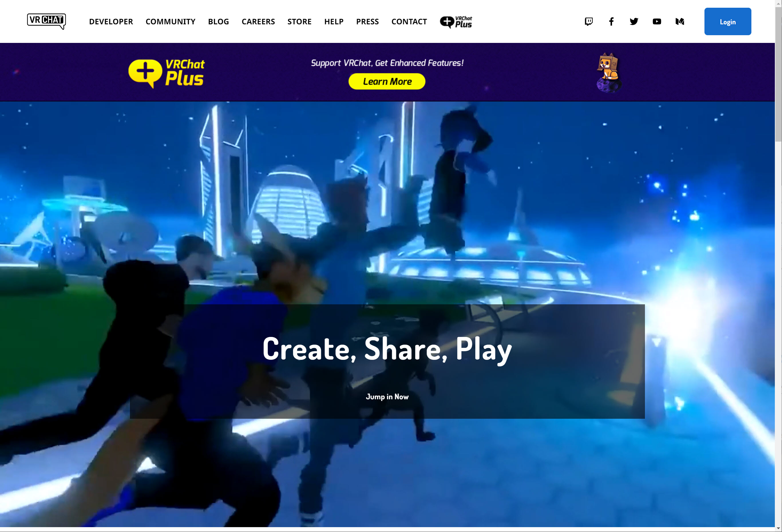Go to the Blog page

[218, 22]
